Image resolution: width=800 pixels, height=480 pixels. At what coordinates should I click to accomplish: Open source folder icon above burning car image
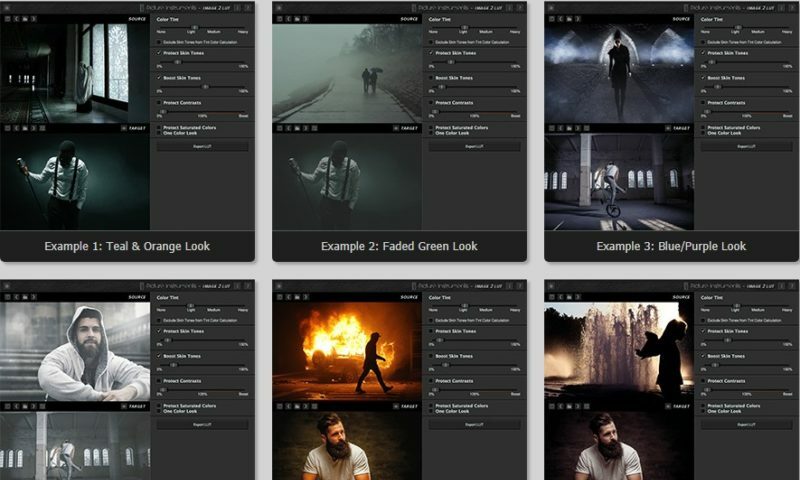click(297, 297)
